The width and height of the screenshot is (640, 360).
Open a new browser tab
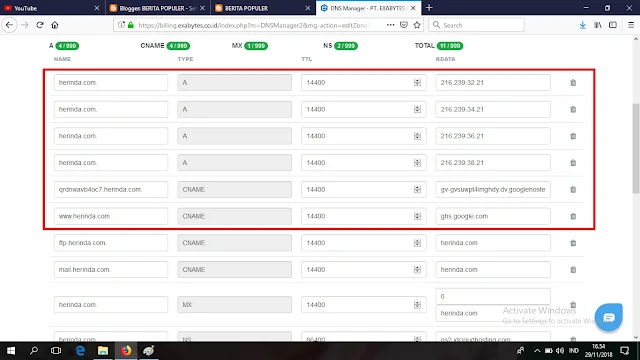[x=429, y=8]
